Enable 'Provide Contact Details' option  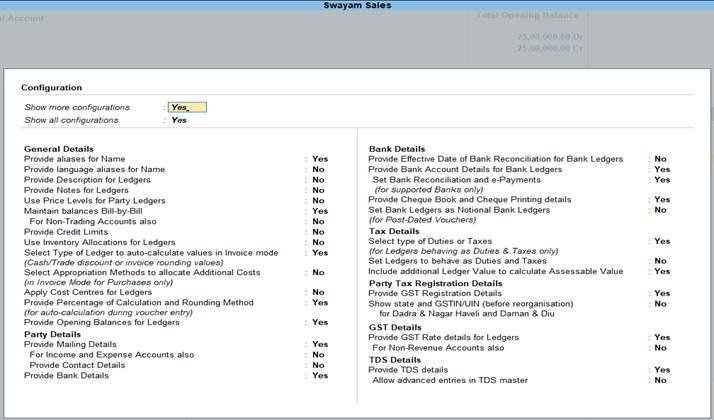318,365
